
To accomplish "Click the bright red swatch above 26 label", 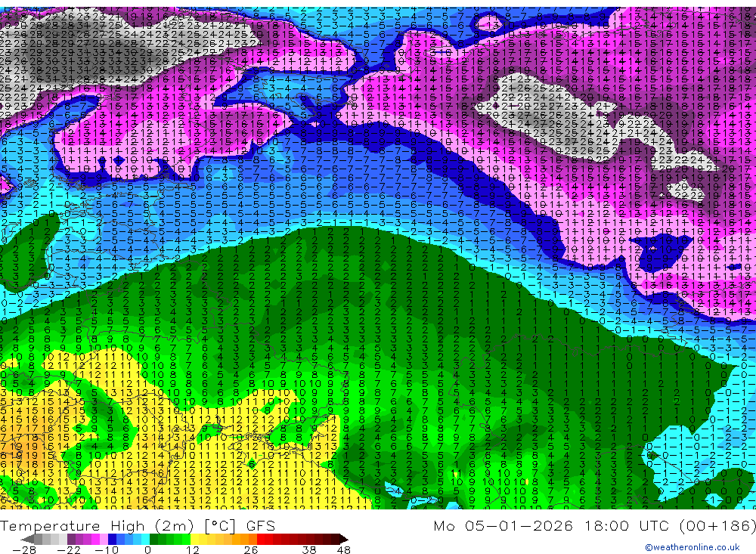I will (261, 540).
